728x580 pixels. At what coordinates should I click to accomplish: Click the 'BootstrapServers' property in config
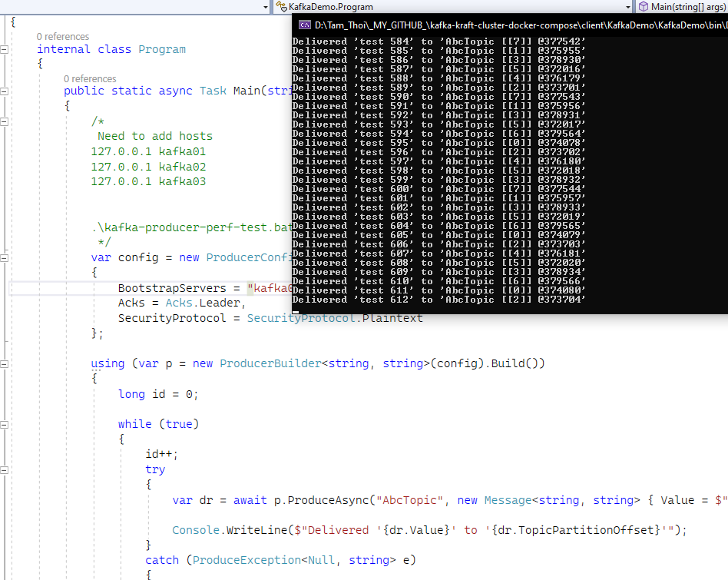click(172, 288)
